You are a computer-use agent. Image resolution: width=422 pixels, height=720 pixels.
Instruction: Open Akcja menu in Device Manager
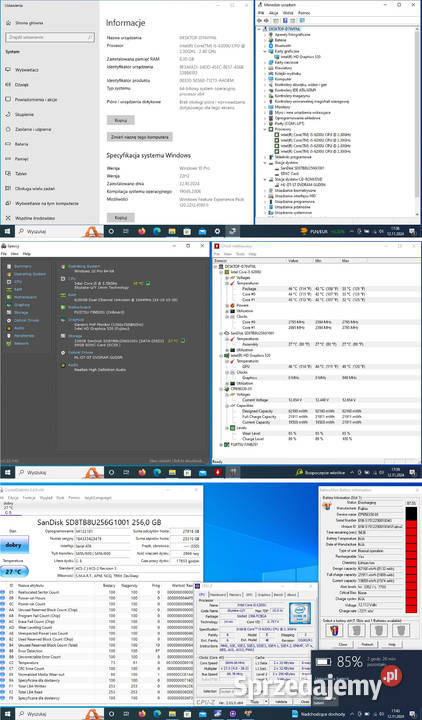[x=274, y=13]
